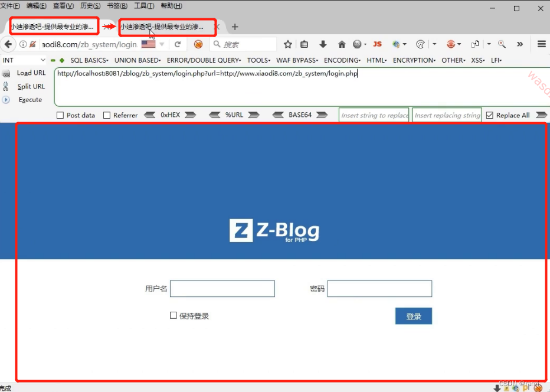Uncheck the Replace All checkbox
550x392 pixels.
tap(490, 115)
